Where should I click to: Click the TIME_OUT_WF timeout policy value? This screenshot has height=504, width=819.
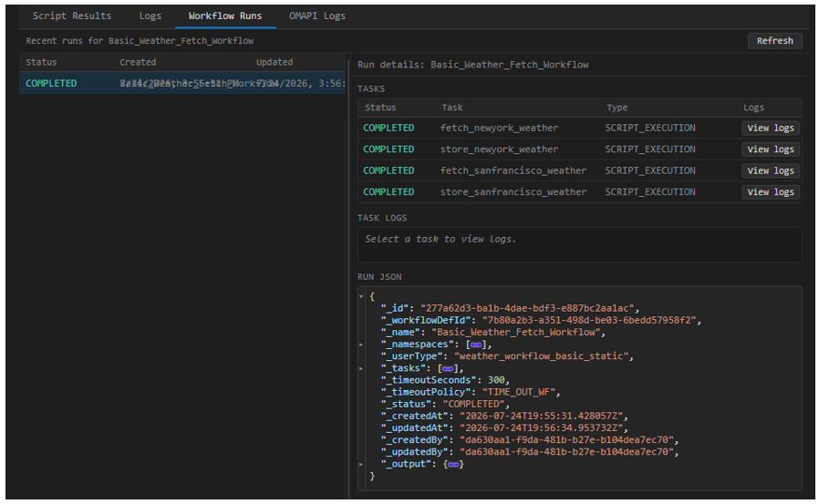pos(519,392)
